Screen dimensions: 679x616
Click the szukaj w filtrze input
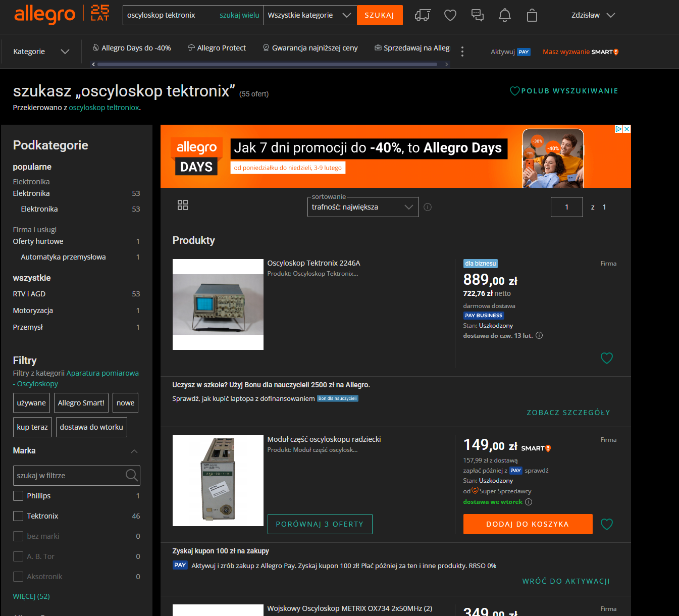pyautogui.click(x=76, y=476)
